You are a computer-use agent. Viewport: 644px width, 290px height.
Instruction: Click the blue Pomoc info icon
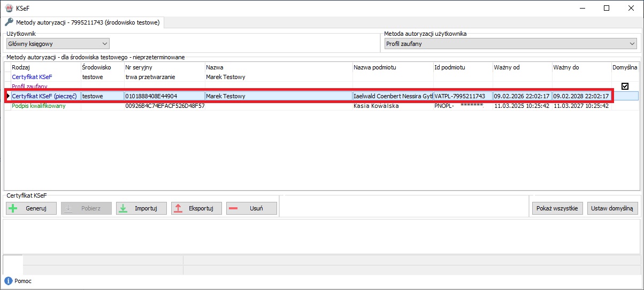coord(8,281)
